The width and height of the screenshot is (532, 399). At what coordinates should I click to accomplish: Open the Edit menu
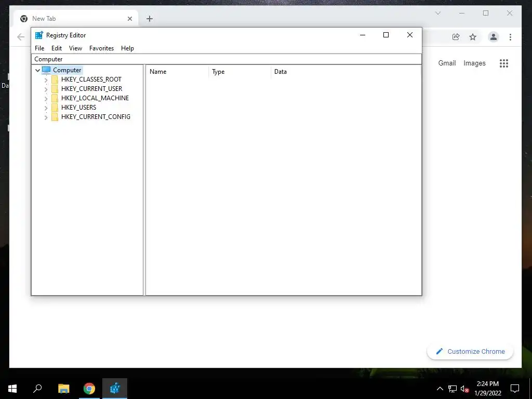(56, 48)
